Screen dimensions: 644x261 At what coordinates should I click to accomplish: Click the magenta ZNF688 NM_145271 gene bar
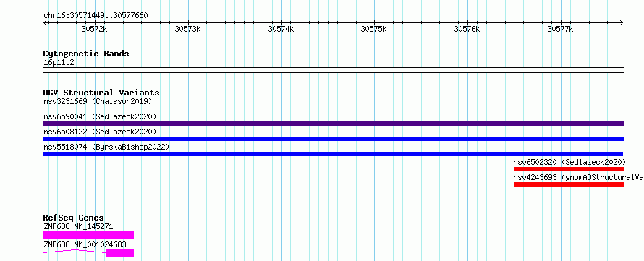(88, 235)
